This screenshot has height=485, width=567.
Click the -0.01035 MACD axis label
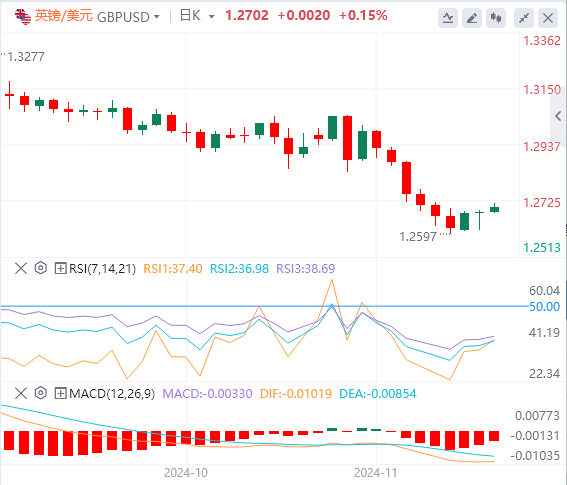click(535, 456)
